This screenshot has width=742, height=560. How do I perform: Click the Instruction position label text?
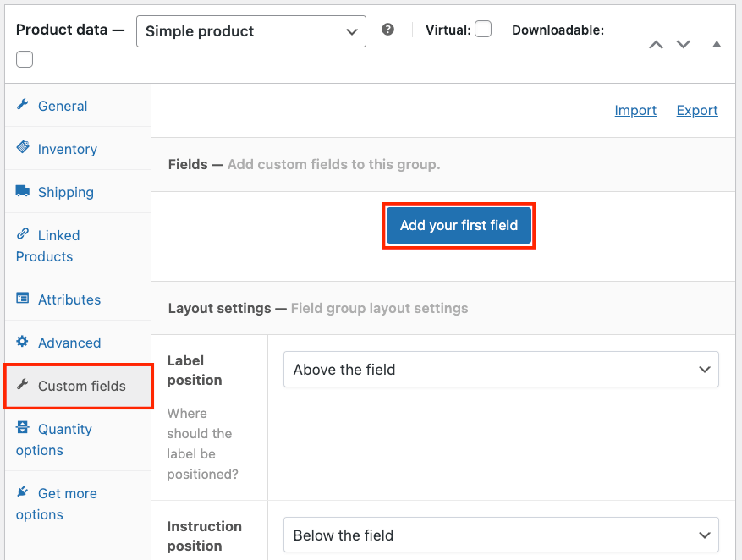click(x=205, y=535)
